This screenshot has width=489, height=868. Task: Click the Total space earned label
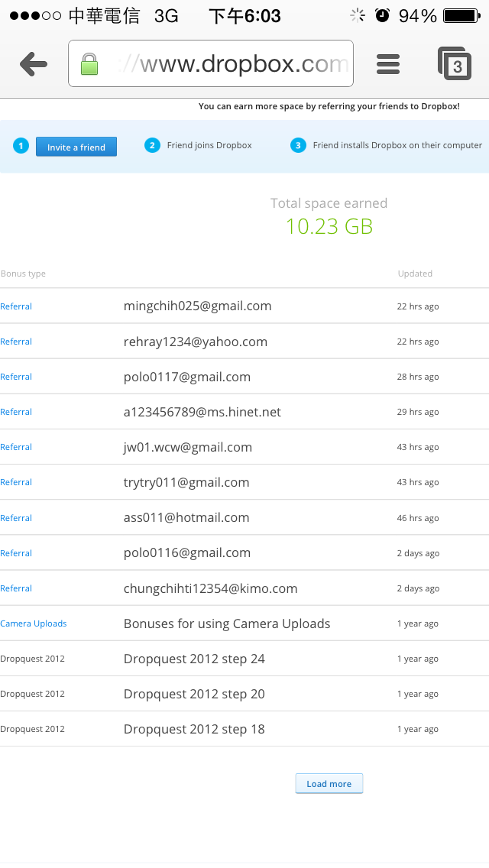tap(329, 203)
